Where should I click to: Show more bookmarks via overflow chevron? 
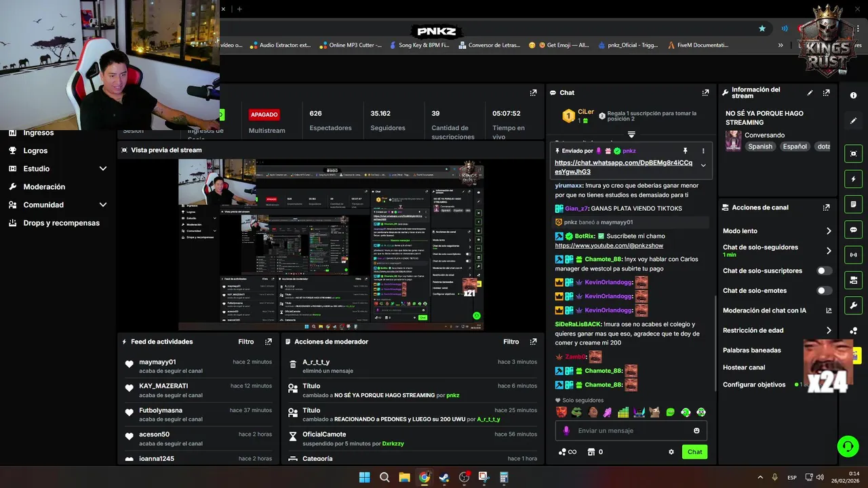[781, 45]
